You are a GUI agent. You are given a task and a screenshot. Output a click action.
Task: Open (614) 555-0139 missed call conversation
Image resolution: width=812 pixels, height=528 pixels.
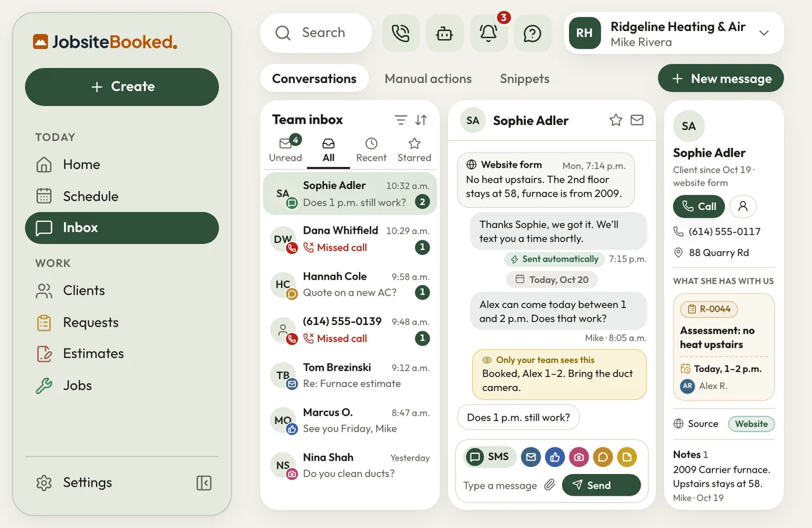(x=350, y=329)
